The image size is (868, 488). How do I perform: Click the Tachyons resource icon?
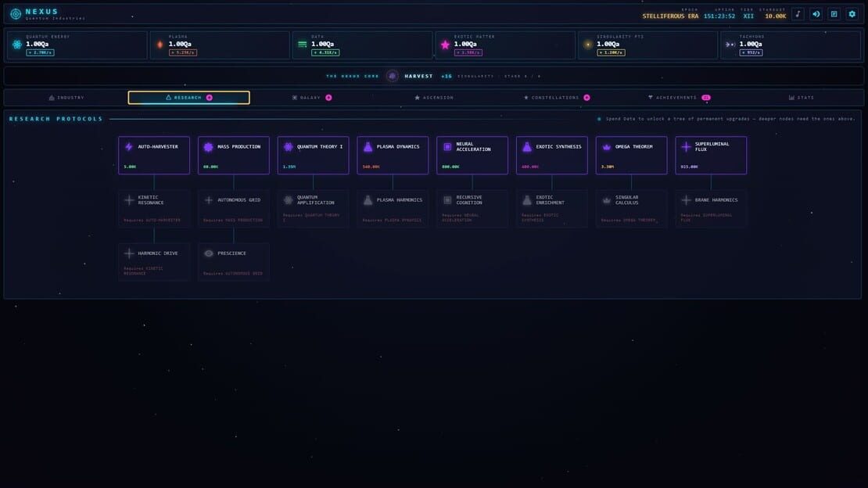click(x=730, y=45)
